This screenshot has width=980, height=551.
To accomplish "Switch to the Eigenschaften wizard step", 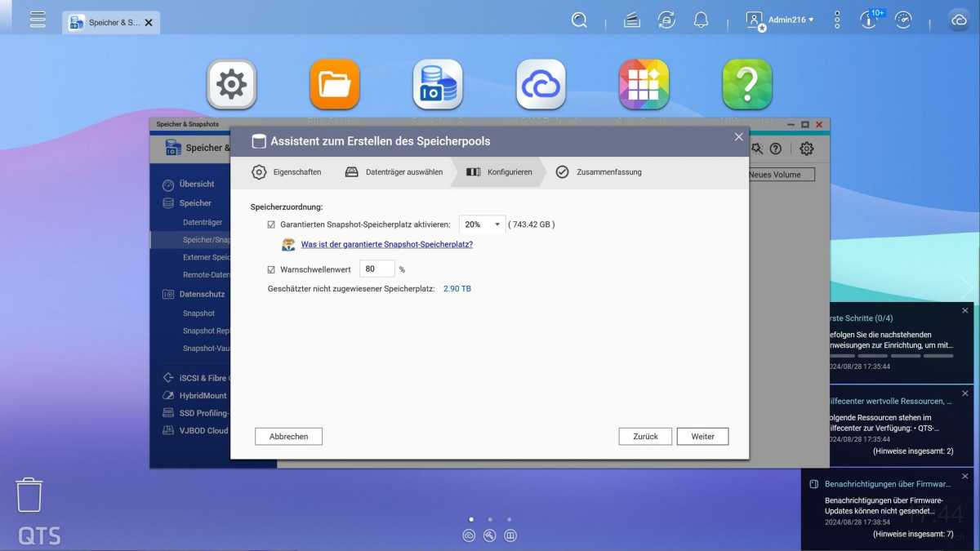I will pyautogui.click(x=298, y=172).
